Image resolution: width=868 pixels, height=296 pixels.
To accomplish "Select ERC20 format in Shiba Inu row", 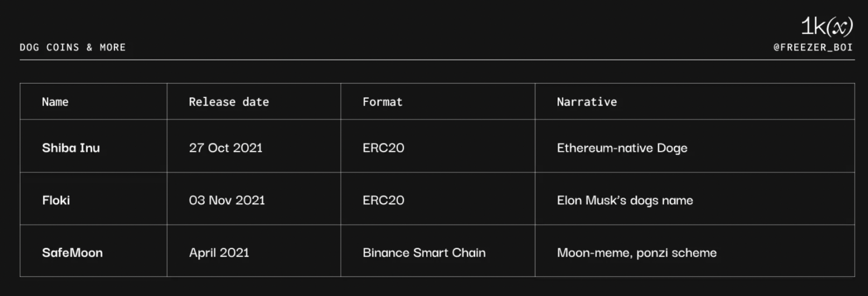I will 383,148.
